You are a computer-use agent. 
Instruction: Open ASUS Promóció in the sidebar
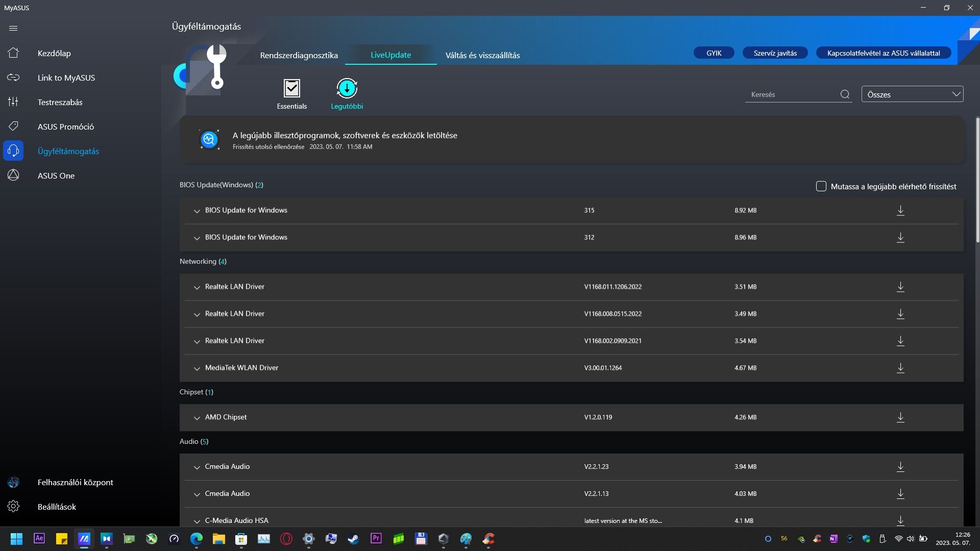click(65, 127)
